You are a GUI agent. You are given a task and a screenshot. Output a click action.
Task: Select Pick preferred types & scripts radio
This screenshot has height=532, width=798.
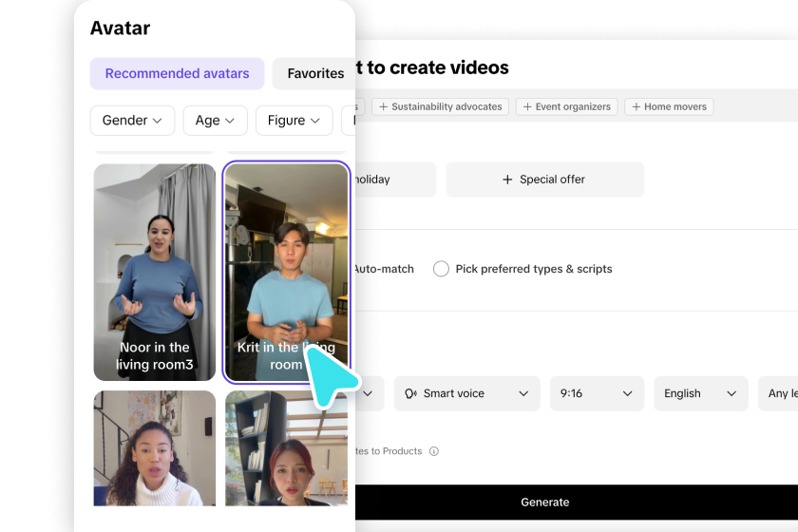pos(441,269)
